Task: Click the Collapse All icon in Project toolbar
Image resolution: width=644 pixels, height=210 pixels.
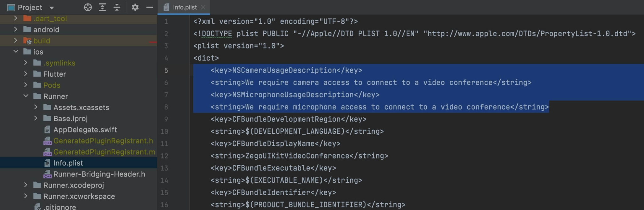Action: tap(117, 7)
